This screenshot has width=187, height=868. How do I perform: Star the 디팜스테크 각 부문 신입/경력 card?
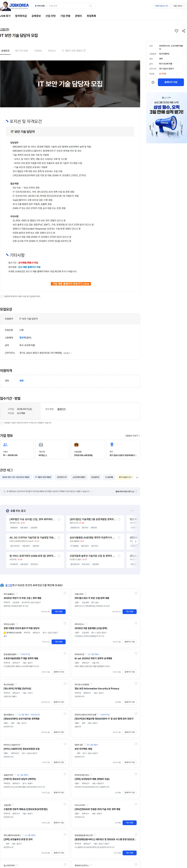pos(136,593)
